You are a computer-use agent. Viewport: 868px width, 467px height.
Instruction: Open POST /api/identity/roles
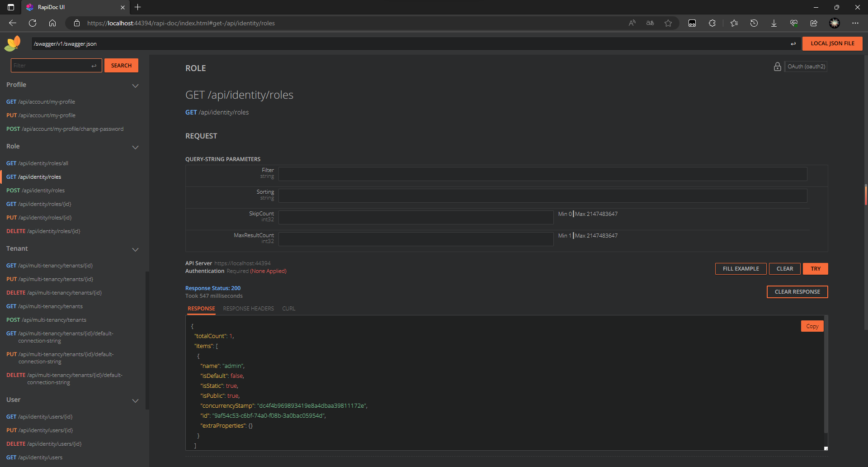pos(35,191)
